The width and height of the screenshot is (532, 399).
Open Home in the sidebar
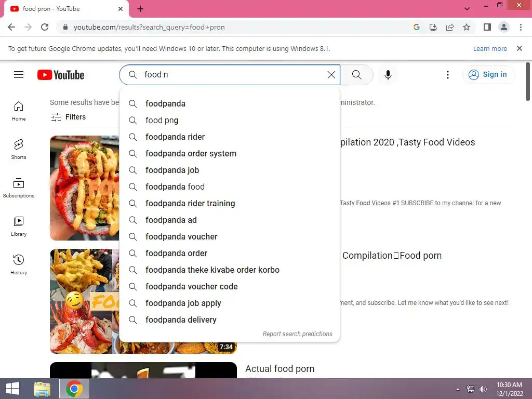(x=19, y=111)
